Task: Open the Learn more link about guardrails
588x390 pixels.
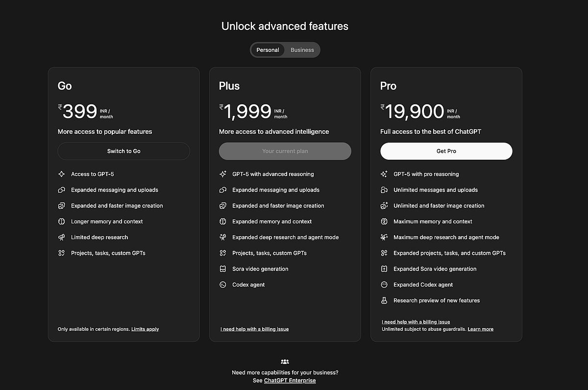Action: click(480, 329)
